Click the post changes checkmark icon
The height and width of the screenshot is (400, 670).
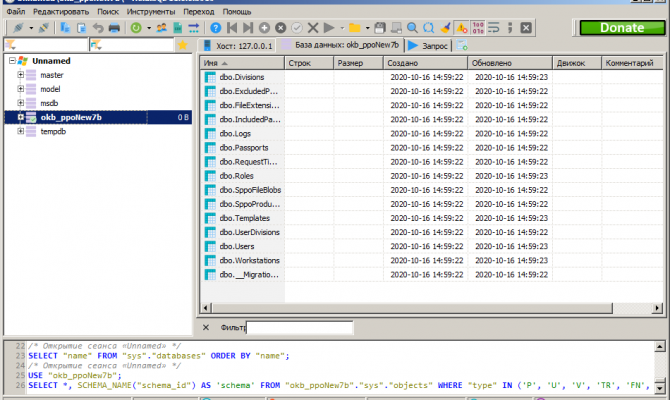point(297,28)
